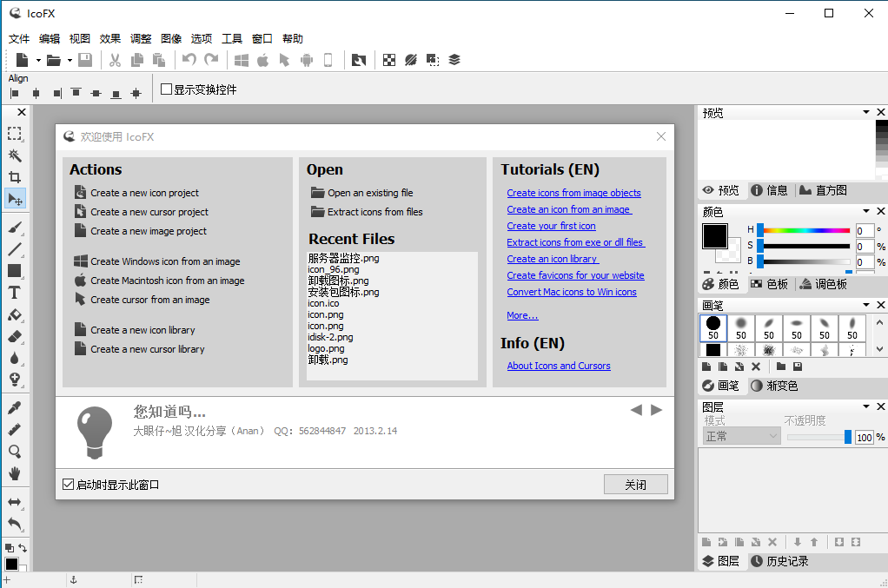Image resolution: width=888 pixels, height=588 pixels.
Task: Switch to the 历史记录 tab
Action: (780, 561)
